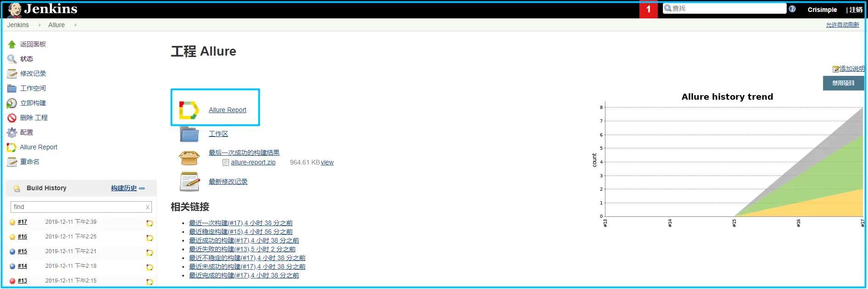Open 配置 in the sidebar
This screenshot has width=868, height=289.
[27, 132]
